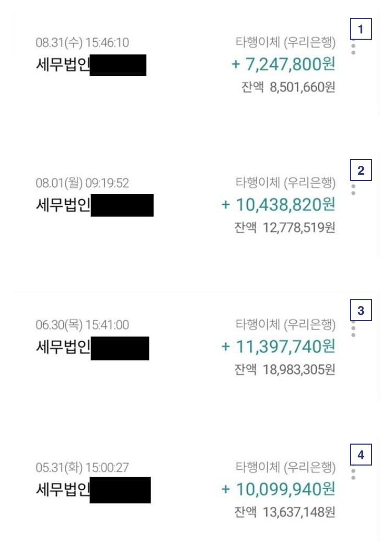Click the 잔액 18,983,305원 balance text
The height and width of the screenshot is (555, 392).
(284, 369)
